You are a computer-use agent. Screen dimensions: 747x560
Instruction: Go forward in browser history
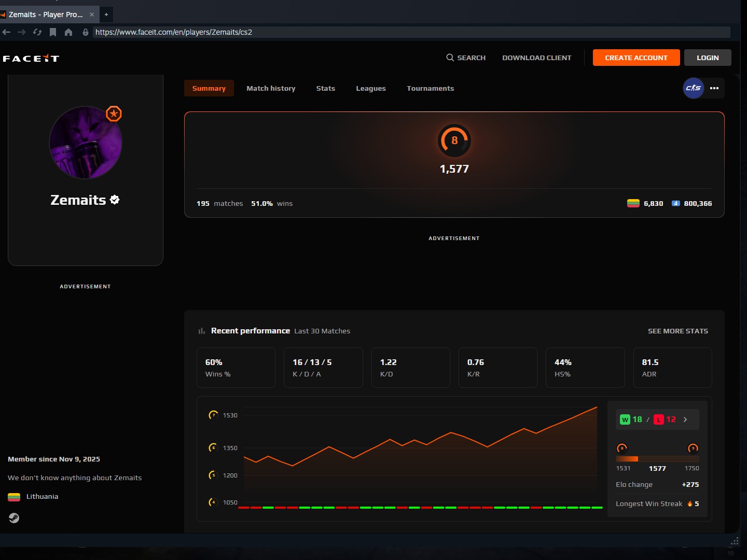21,32
